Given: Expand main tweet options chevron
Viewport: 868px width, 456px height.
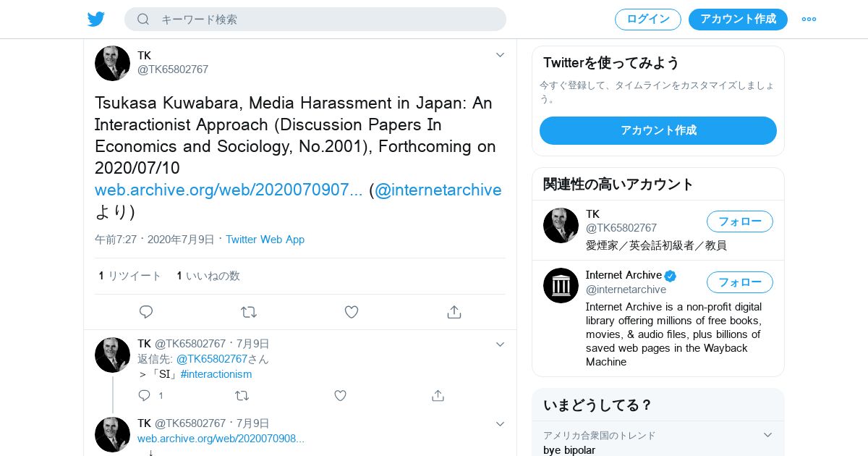Looking at the screenshot, I should click(500, 55).
